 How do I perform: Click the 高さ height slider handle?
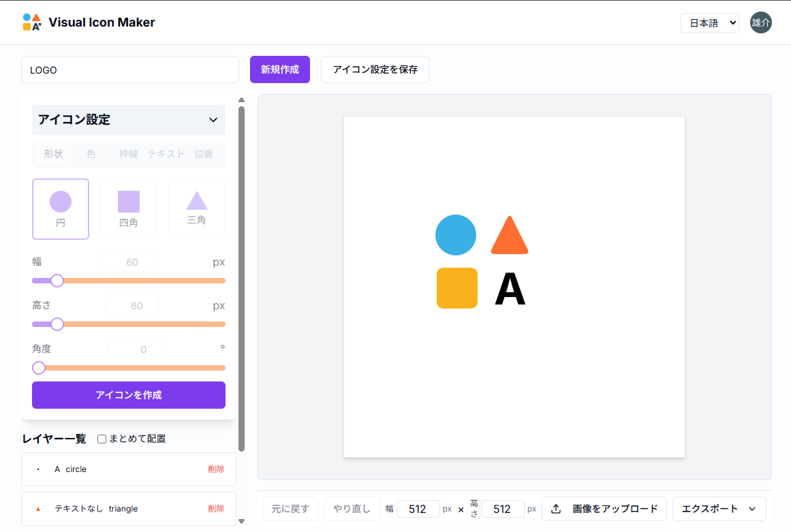coord(57,324)
